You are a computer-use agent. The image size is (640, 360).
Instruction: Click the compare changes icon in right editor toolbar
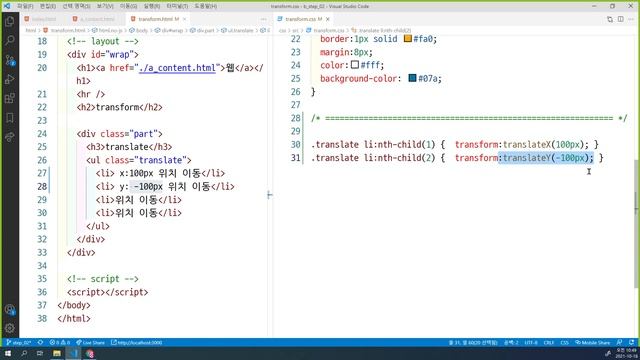point(610,19)
